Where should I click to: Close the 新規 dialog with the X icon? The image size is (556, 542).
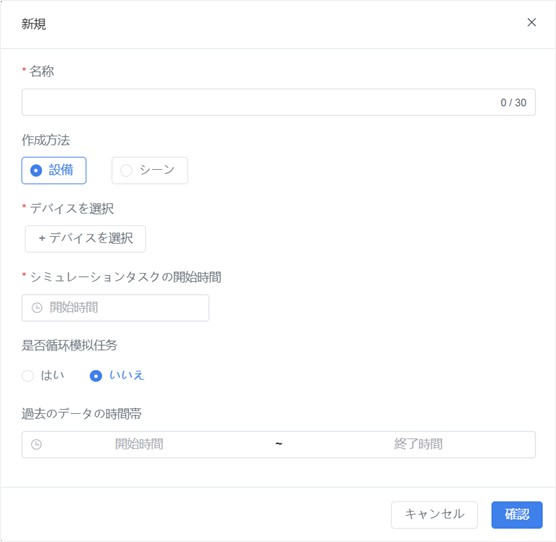tap(531, 22)
